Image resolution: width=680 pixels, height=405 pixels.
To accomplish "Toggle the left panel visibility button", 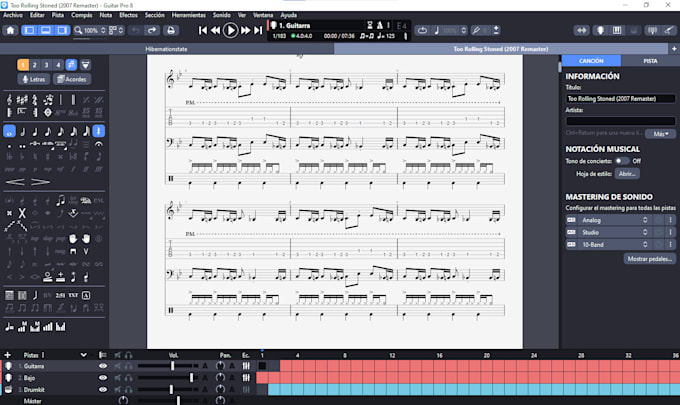I will (29, 30).
